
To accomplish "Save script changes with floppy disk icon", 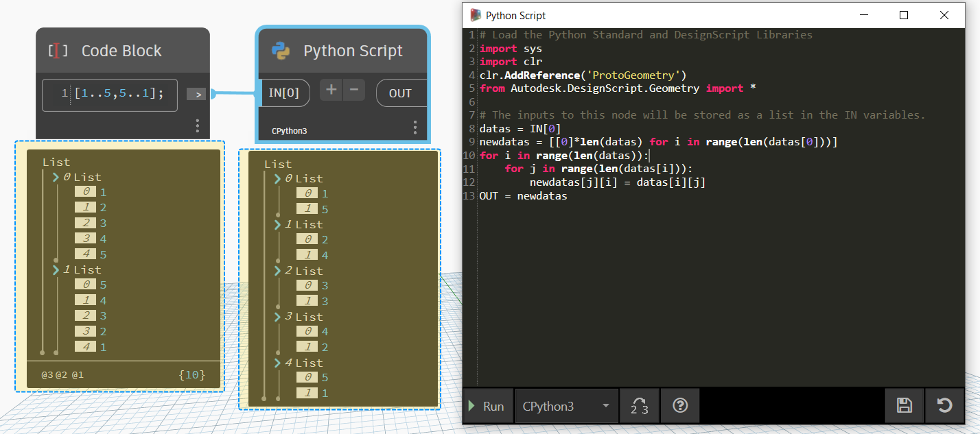I will click(x=904, y=406).
